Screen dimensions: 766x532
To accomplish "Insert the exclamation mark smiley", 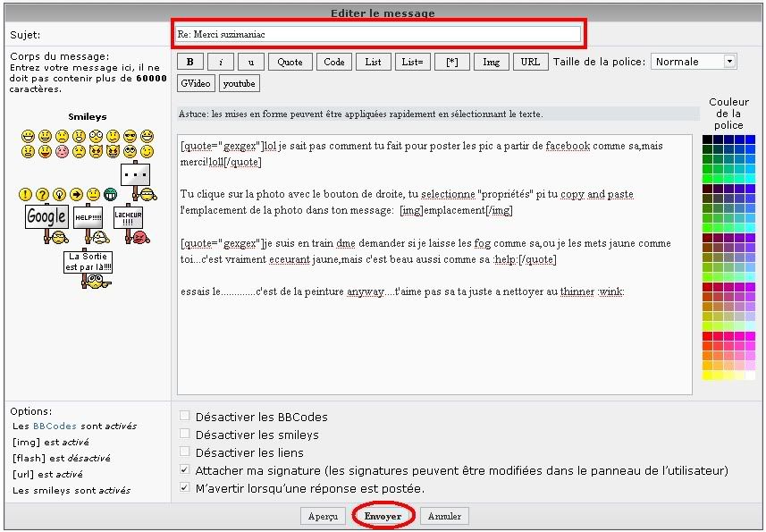I will pos(26,194).
